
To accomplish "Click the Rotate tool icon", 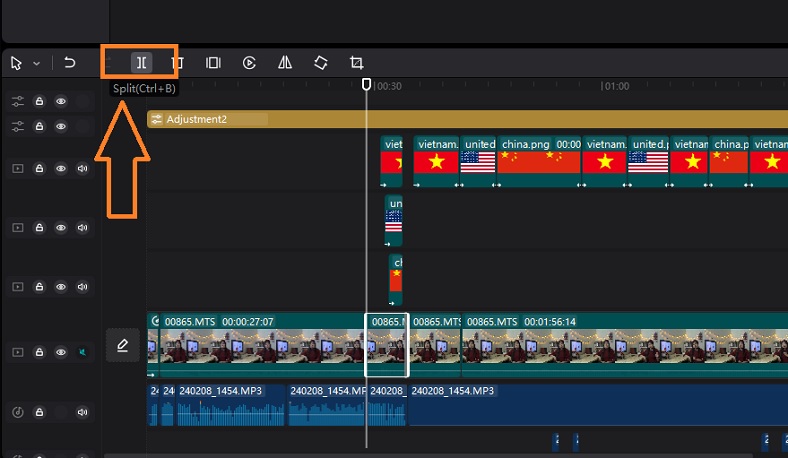I will pyautogui.click(x=320, y=63).
